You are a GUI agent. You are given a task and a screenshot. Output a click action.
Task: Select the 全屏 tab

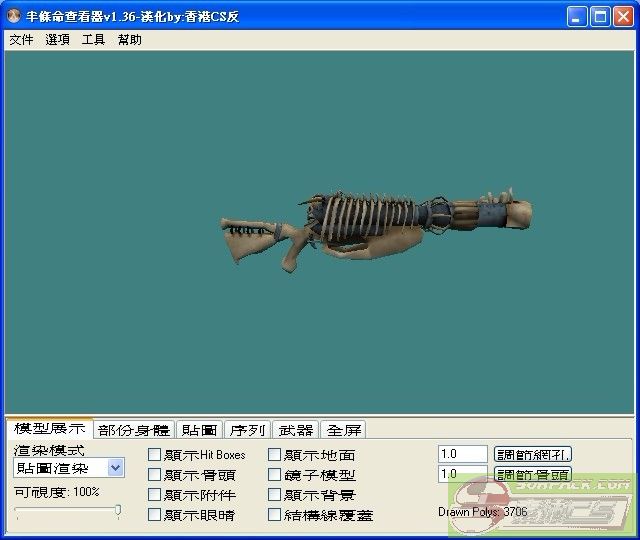point(343,430)
